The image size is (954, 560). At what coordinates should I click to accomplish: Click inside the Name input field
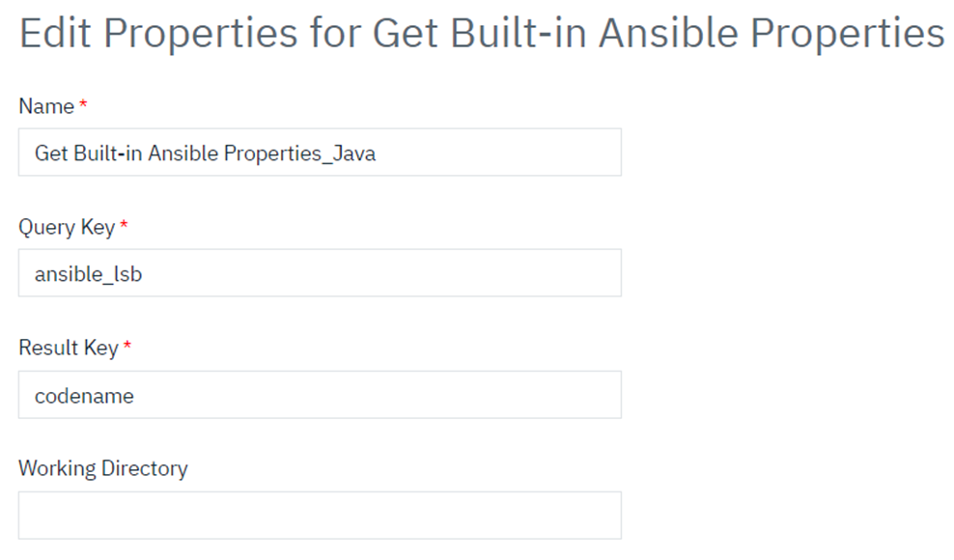[319, 152]
